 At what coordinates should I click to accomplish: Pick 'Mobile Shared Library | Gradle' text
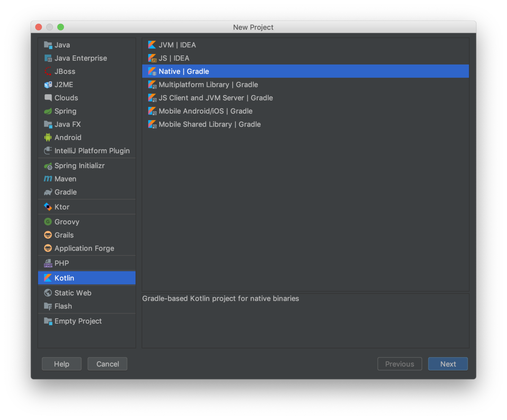210,124
